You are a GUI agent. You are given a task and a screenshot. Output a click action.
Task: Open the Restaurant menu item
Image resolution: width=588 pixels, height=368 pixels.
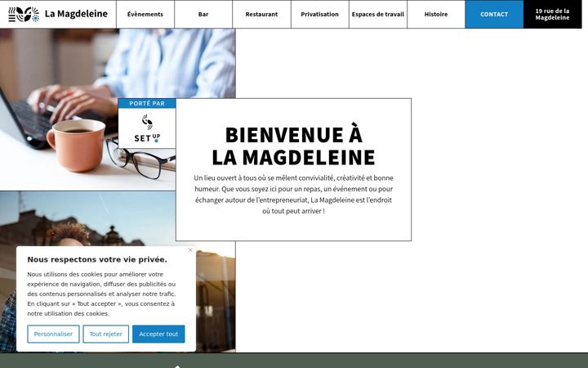261,14
